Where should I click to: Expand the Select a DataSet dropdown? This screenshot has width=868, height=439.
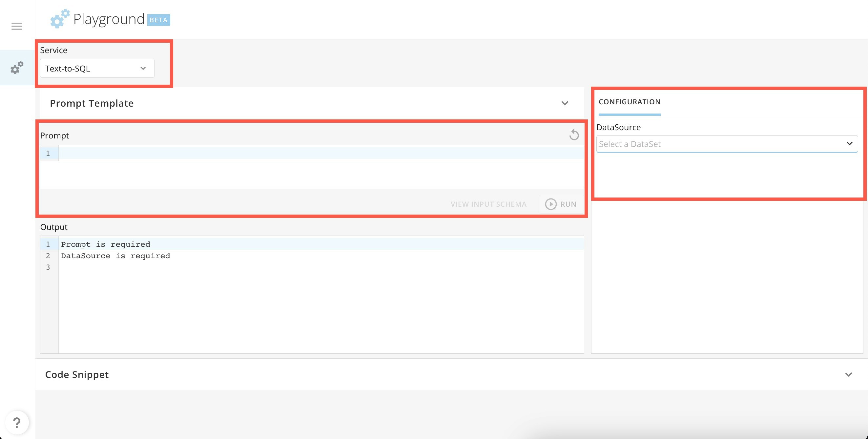[x=727, y=144]
